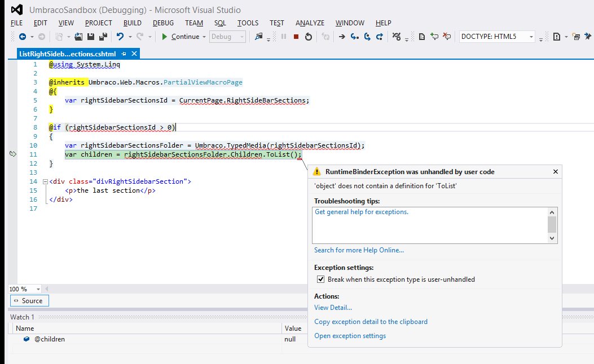Click the null value of @children
594x364 pixels.
click(x=290, y=339)
